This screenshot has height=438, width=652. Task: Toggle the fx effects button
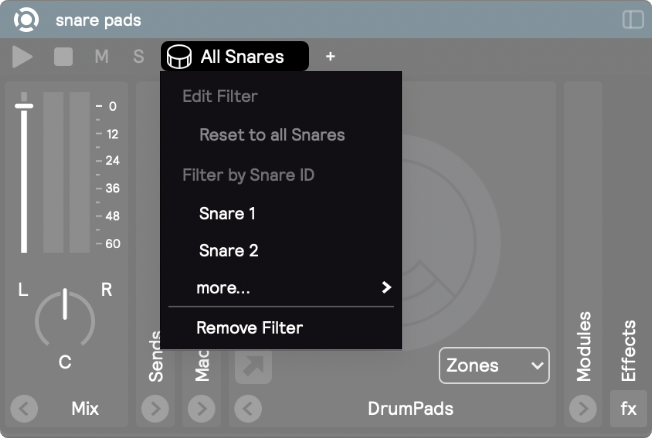point(628,409)
